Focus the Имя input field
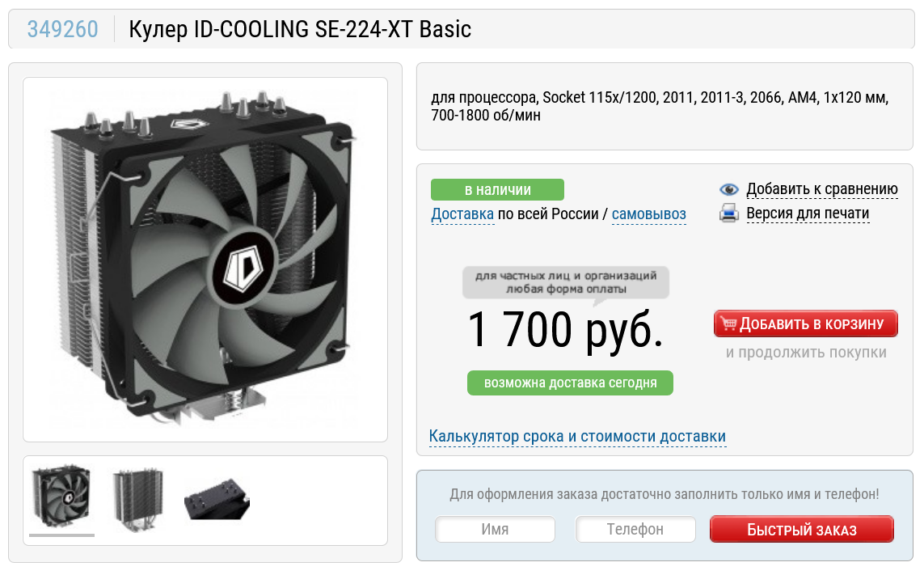Viewport: 924px width, 575px height. click(x=495, y=529)
